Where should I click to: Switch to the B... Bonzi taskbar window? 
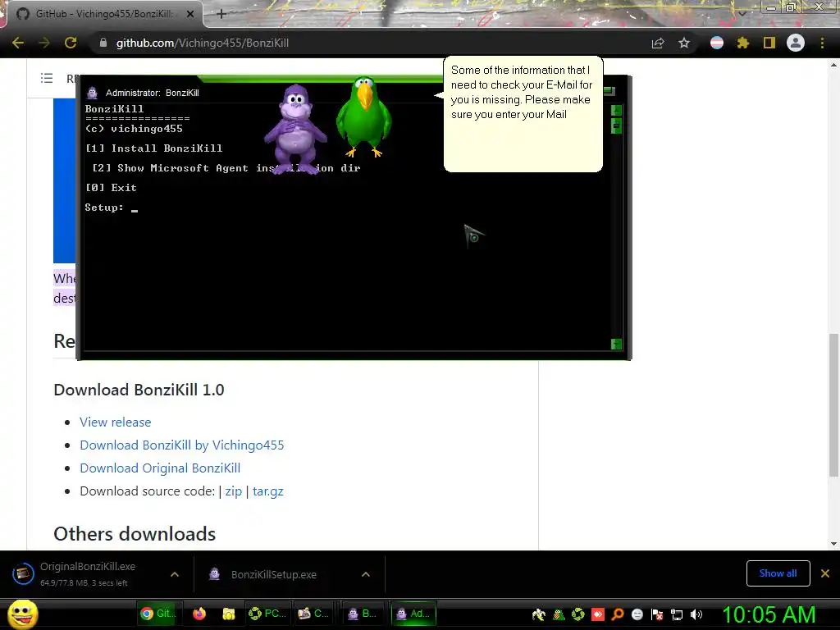pos(362,614)
